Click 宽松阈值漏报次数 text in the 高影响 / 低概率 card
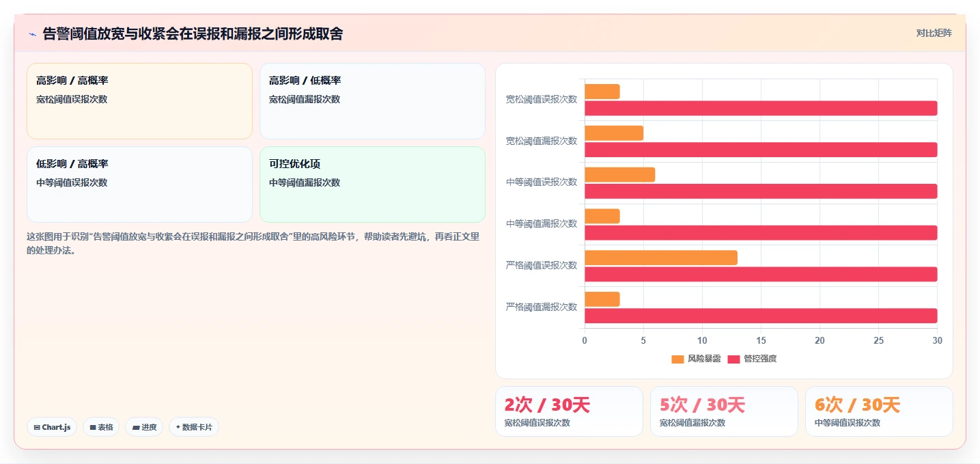The image size is (980, 464). (305, 99)
